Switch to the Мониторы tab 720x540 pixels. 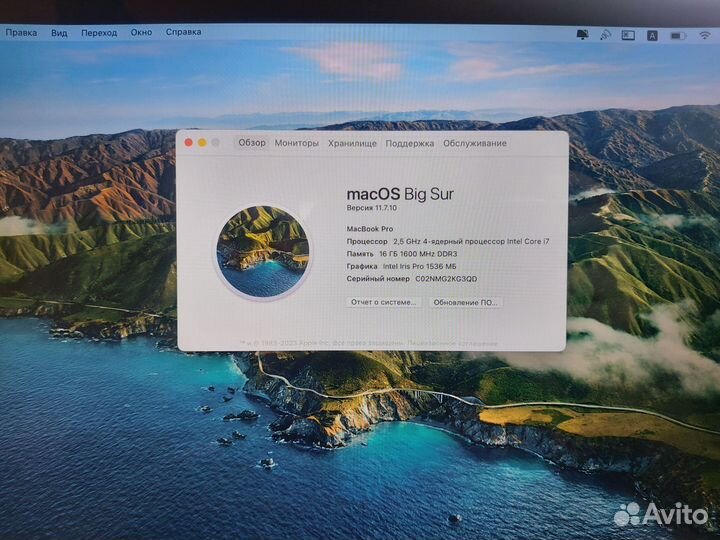pos(297,143)
